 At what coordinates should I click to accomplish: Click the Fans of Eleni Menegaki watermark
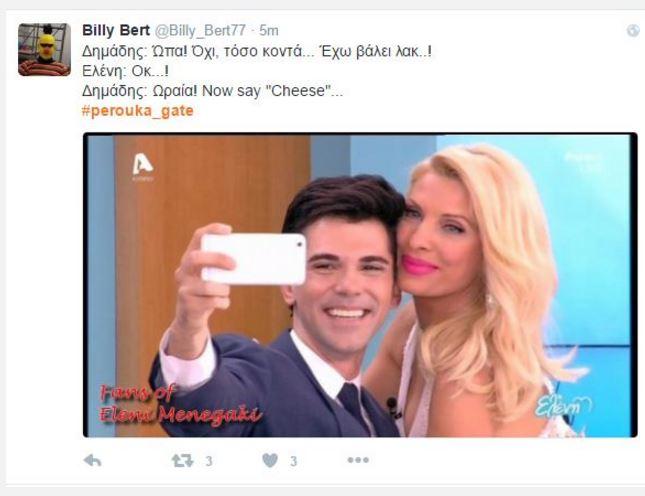(x=179, y=404)
